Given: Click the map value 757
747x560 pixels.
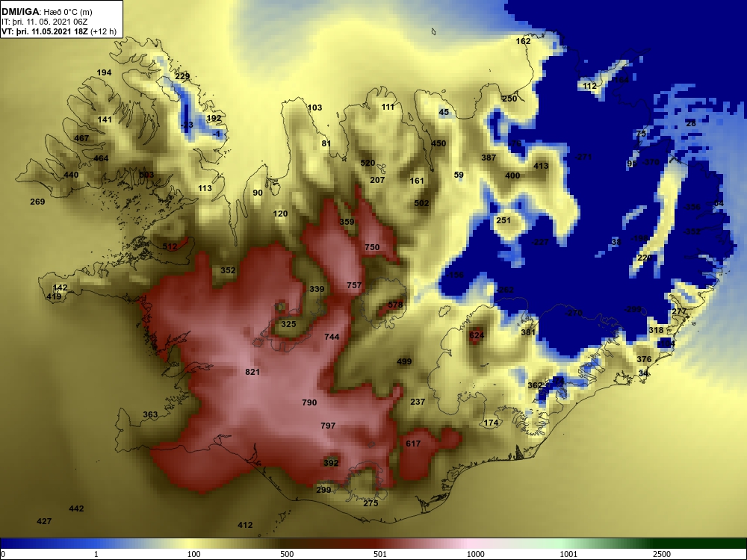Looking at the screenshot, I should pos(354,285).
